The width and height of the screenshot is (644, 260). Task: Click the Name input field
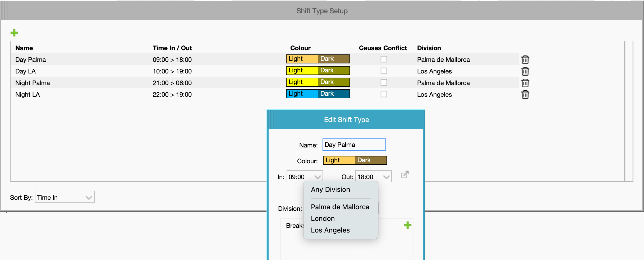354,145
